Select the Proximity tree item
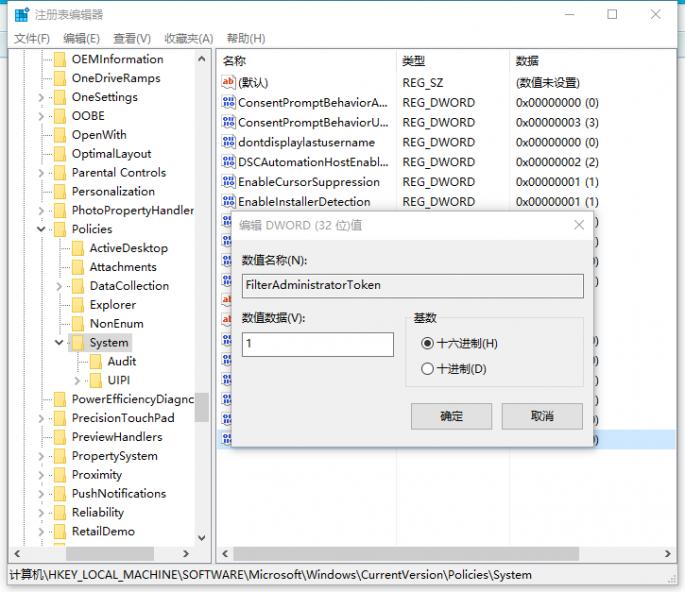Viewport: 685px width, 592px height. (97, 474)
